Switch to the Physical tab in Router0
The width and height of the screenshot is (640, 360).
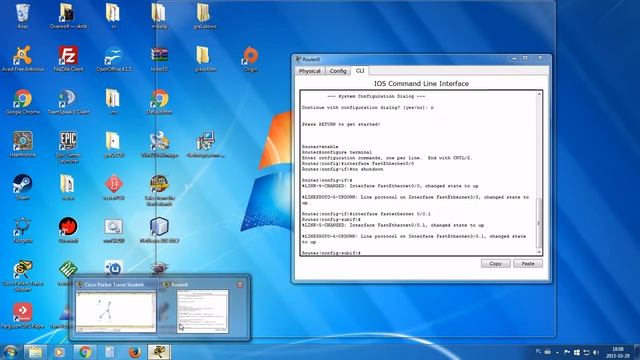[309, 71]
